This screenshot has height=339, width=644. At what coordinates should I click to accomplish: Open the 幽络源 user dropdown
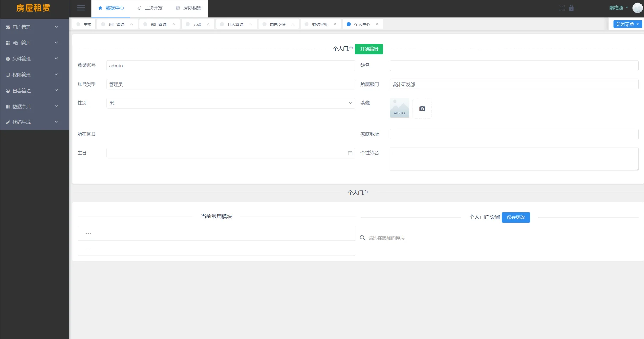(x=618, y=7)
